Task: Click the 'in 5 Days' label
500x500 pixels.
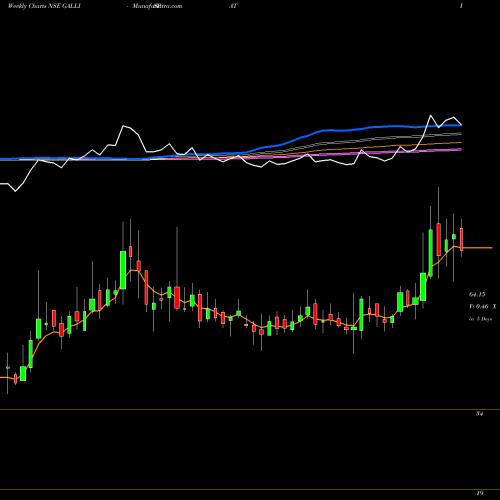Action: tap(480, 319)
